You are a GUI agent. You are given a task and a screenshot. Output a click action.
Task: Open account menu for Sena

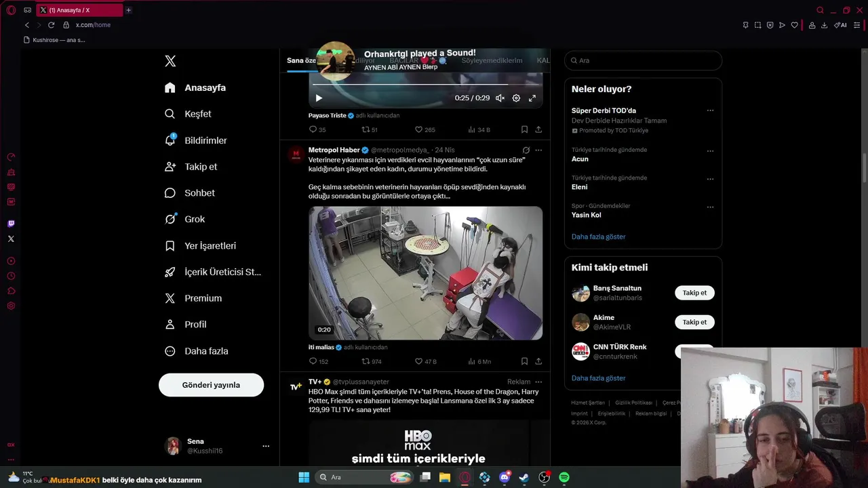[x=218, y=446]
